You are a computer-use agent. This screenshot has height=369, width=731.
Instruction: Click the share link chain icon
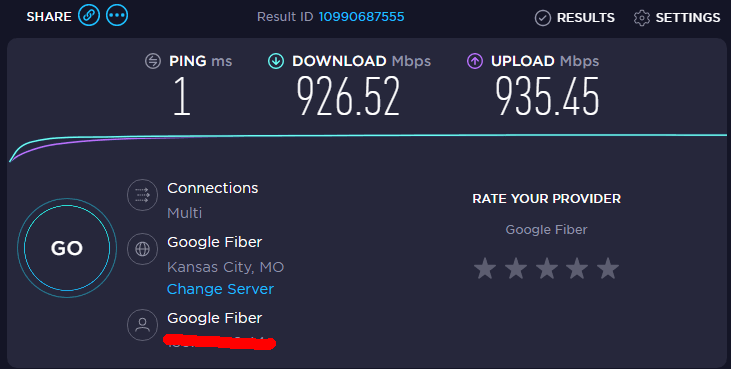pyautogui.click(x=89, y=15)
